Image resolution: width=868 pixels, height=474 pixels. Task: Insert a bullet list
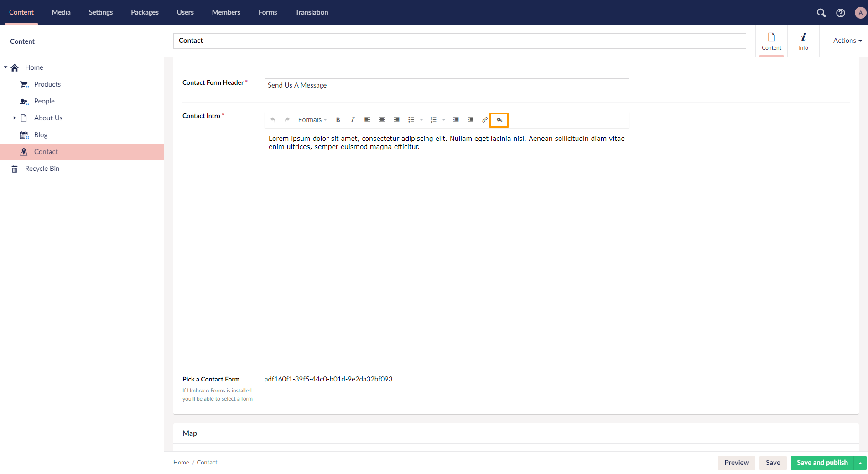[411, 120]
